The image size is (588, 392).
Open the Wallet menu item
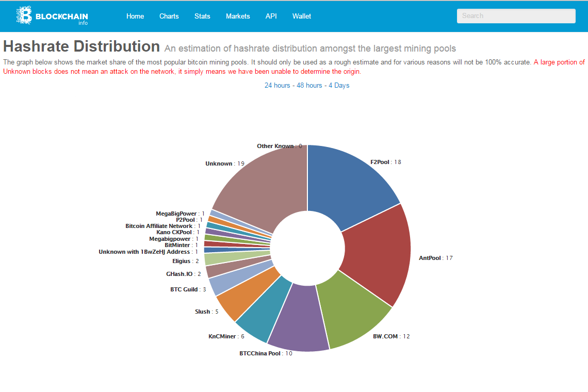point(302,16)
